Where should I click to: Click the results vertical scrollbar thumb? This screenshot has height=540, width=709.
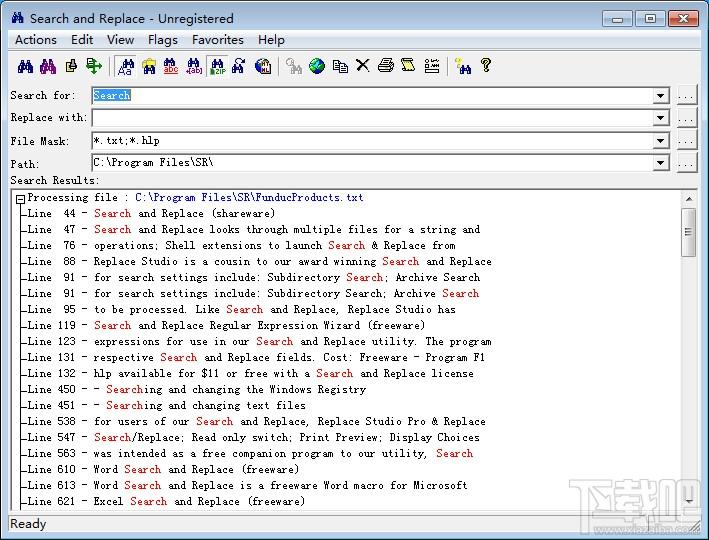click(689, 232)
